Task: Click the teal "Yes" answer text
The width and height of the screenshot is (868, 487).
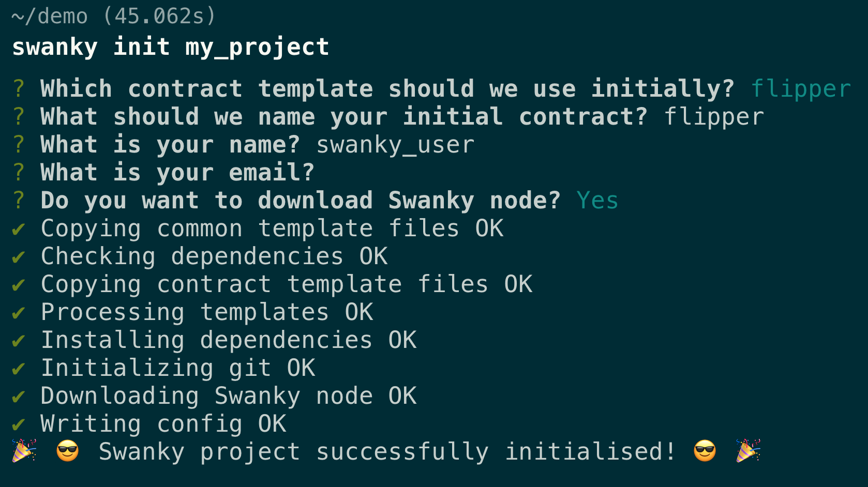Action: 597,201
